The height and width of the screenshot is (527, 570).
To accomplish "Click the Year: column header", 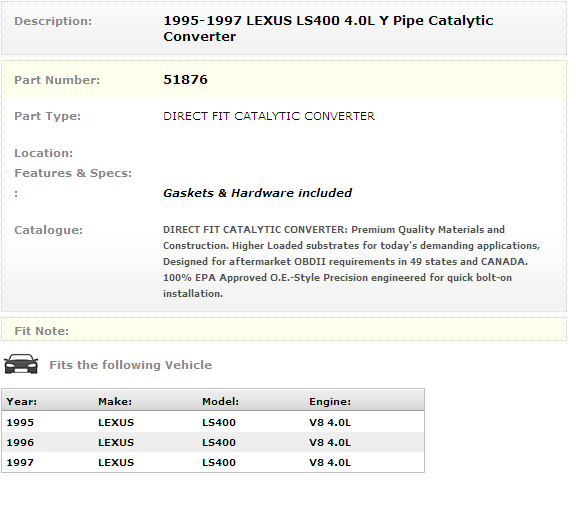I will click(22, 402).
